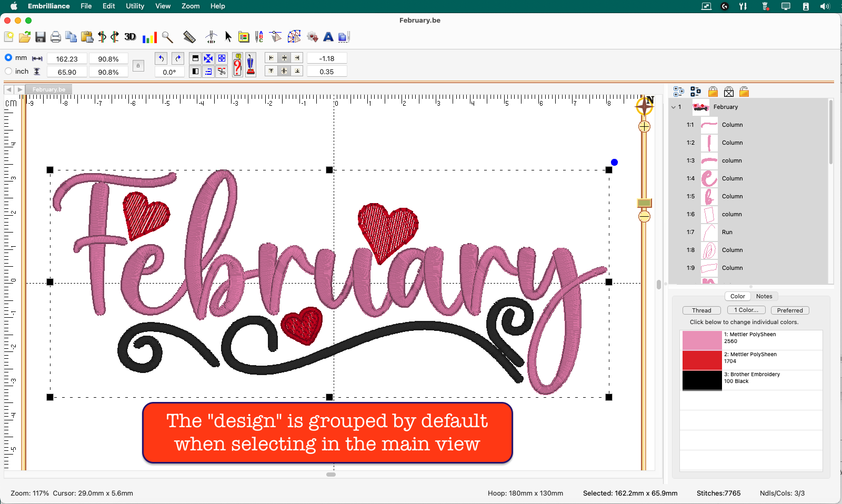Select the Mettler PolySheen 1704 red swatch
The image size is (842, 504).
[x=701, y=360]
